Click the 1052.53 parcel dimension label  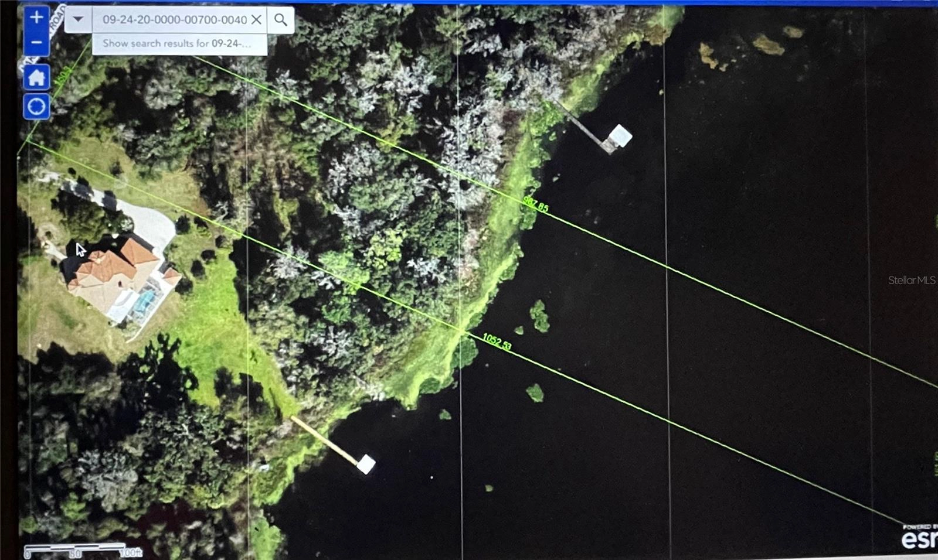497,342
